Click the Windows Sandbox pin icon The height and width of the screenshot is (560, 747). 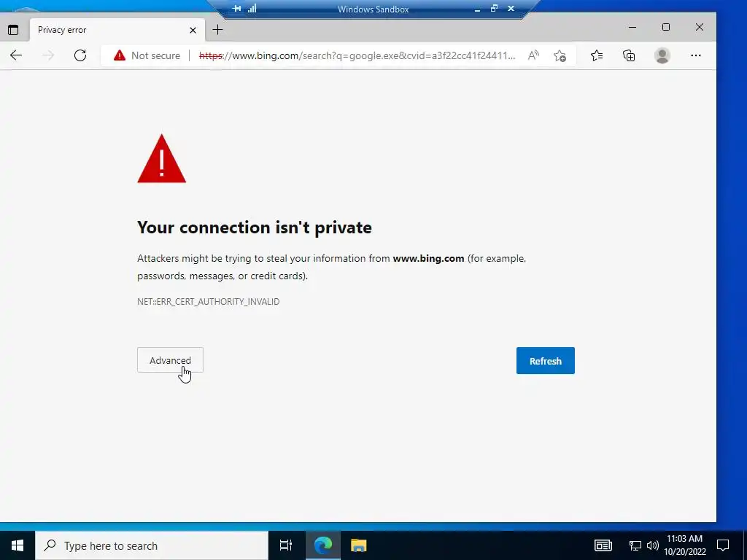tap(237, 9)
